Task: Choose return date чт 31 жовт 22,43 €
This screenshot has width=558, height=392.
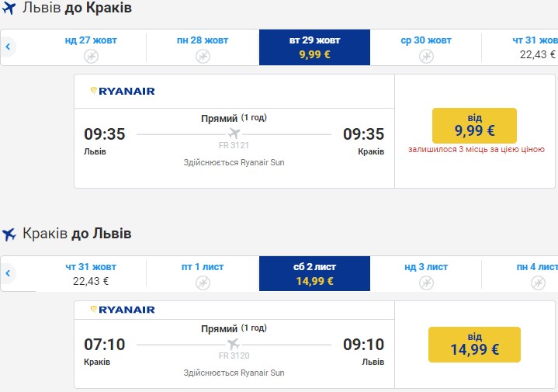Action: (x=91, y=274)
